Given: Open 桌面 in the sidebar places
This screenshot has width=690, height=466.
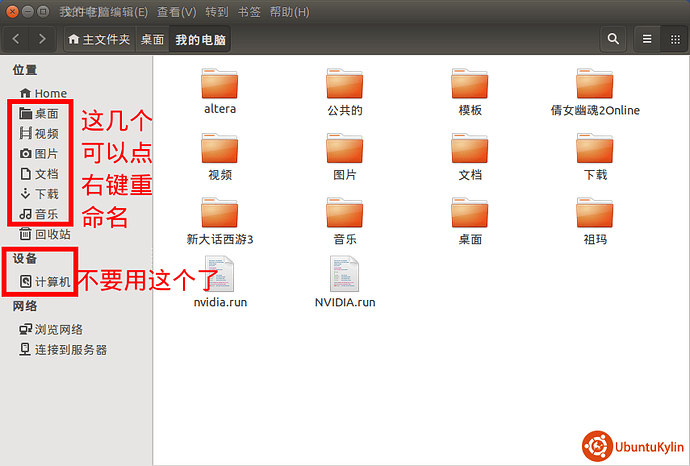Looking at the screenshot, I should point(39,114).
